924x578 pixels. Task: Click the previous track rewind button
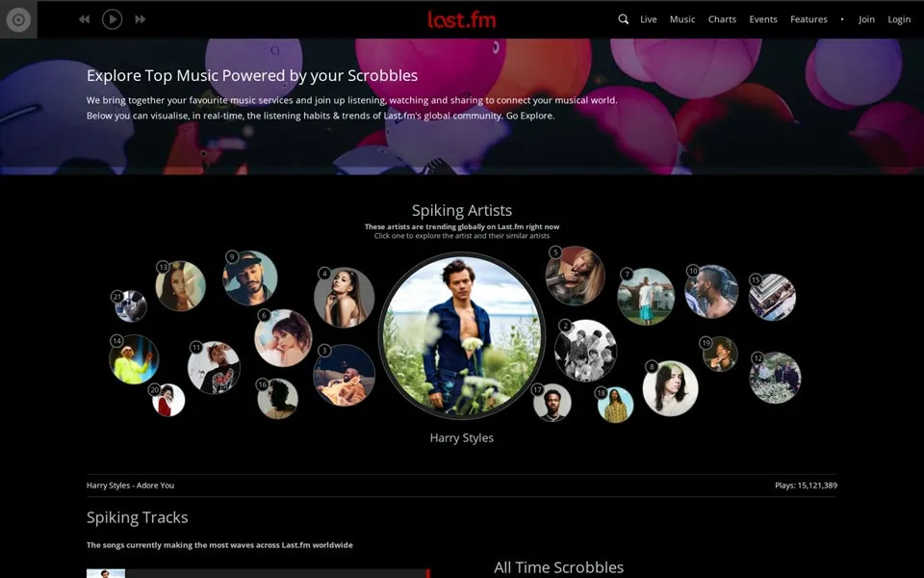[85, 19]
